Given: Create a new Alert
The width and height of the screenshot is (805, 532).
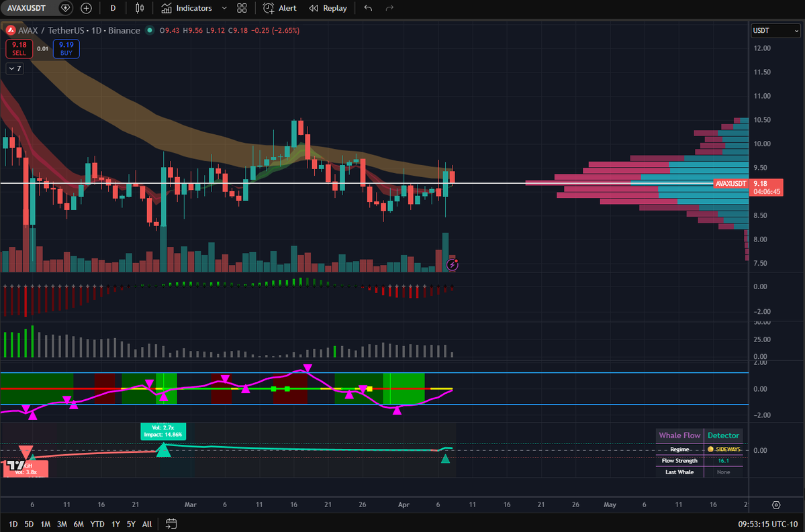Looking at the screenshot, I should (280, 8).
